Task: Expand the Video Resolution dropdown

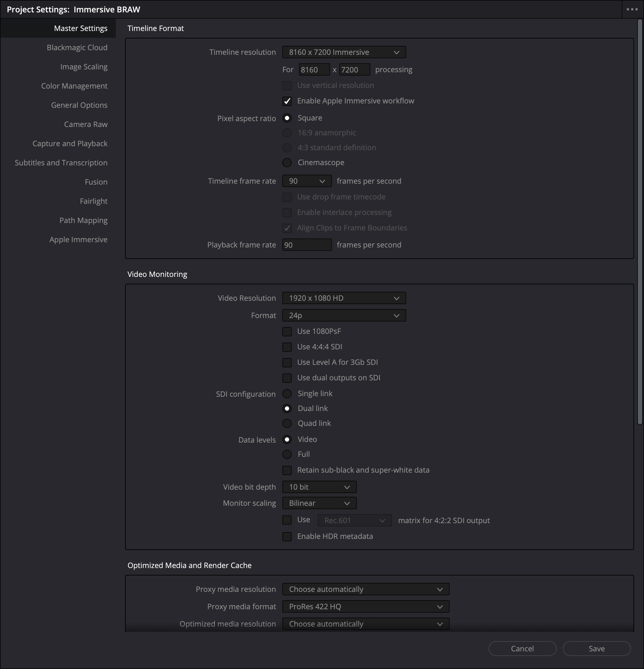Action: (x=344, y=298)
